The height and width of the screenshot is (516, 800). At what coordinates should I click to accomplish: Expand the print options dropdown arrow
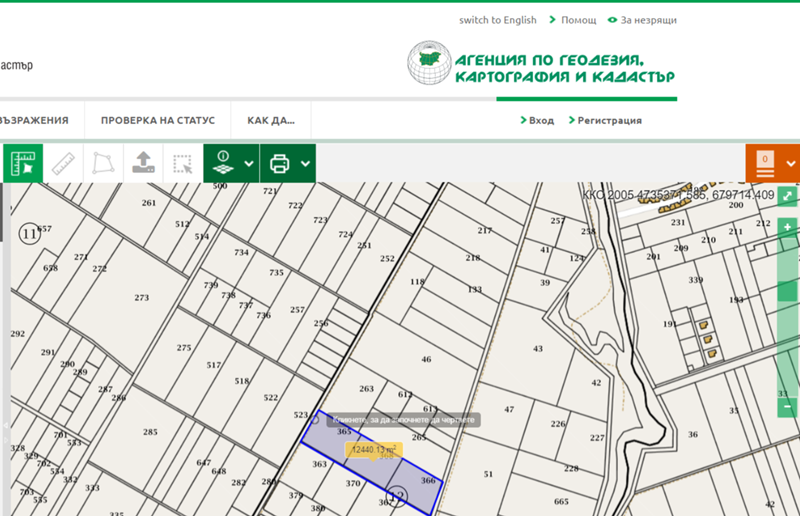pos(305,164)
